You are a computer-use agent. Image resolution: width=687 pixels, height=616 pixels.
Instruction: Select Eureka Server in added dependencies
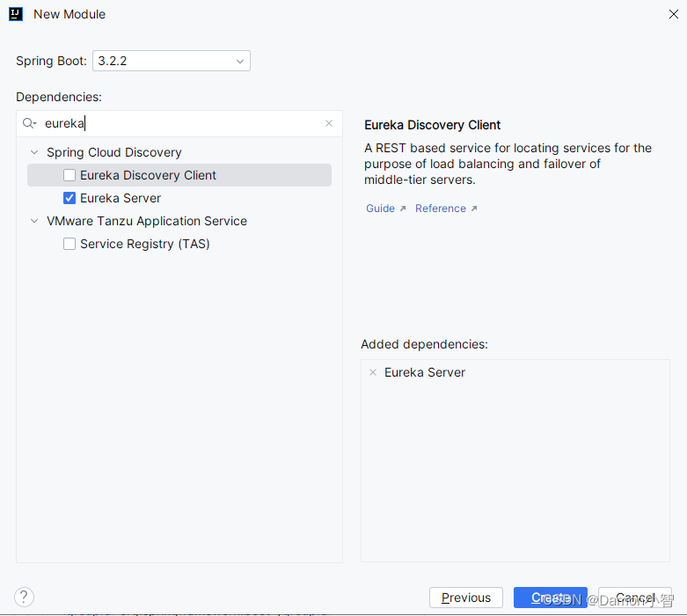pyautogui.click(x=425, y=372)
